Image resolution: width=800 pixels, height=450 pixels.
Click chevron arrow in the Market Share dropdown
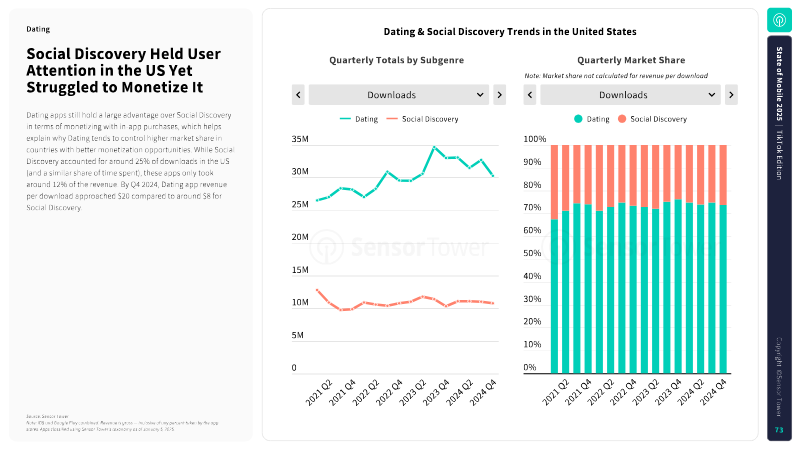(712, 95)
